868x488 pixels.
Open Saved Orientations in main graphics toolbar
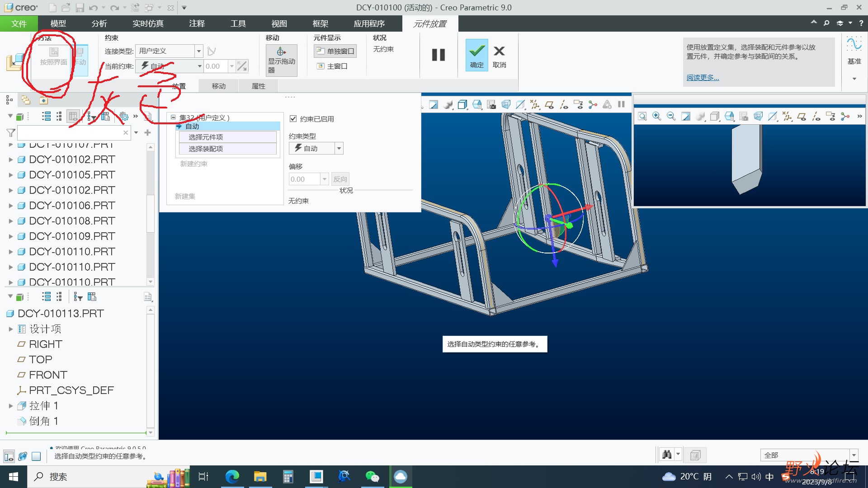click(477, 104)
